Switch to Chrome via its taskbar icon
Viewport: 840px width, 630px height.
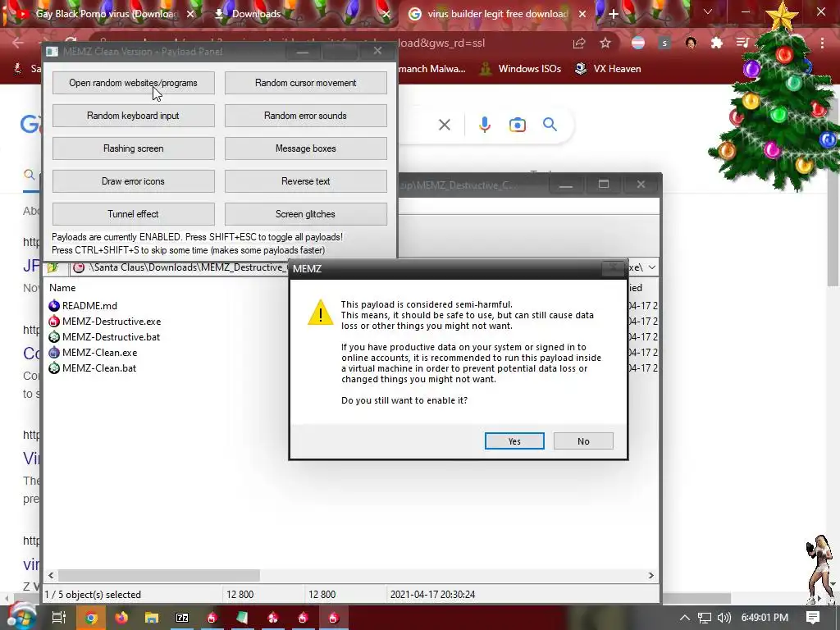(91, 618)
